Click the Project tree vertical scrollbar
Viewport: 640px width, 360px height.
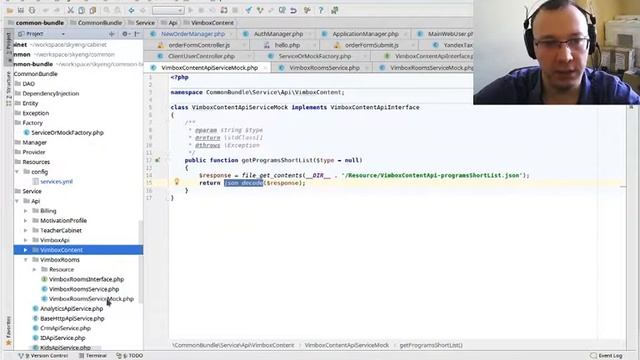(141, 261)
